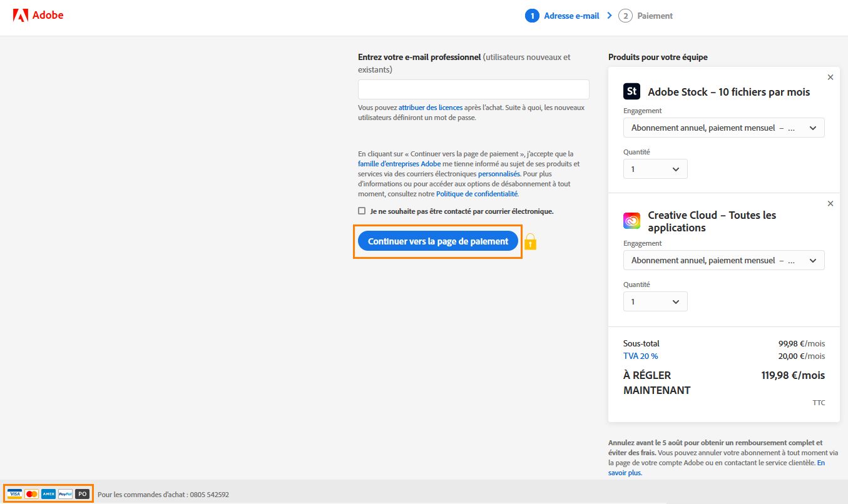Click the AMEX card icon in footer
Viewport: 848px width, 504px height.
(x=48, y=494)
